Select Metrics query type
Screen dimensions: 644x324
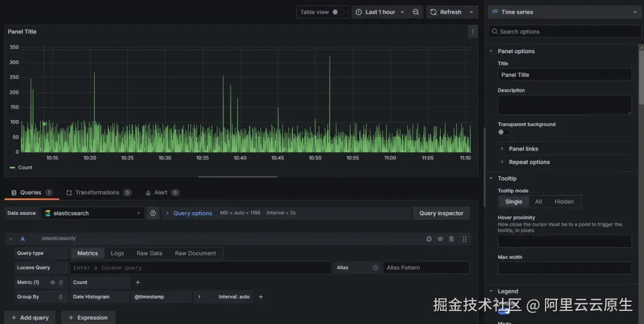click(x=88, y=253)
